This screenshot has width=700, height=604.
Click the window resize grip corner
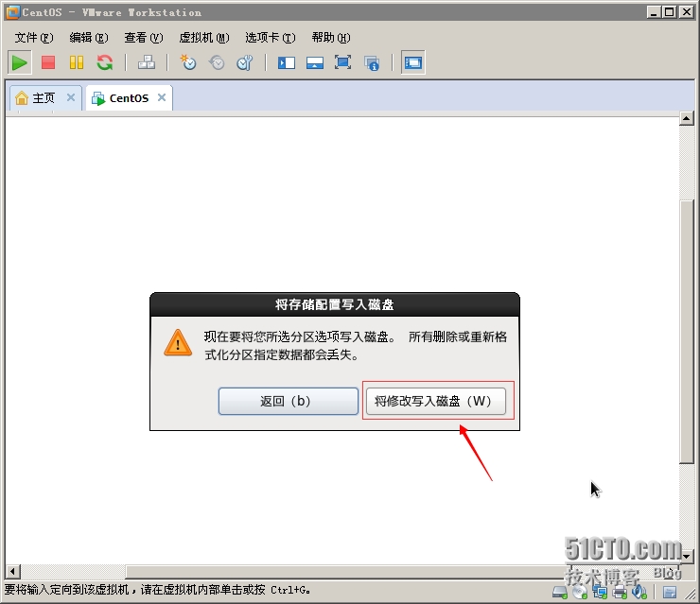click(692, 595)
